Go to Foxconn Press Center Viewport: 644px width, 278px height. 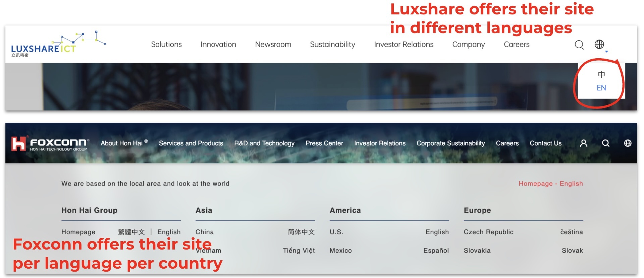[x=324, y=143]
